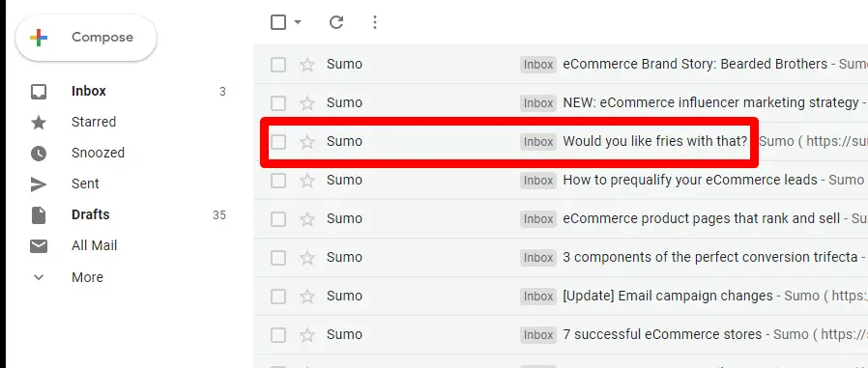868x368 pixels.
Task: Click Inbox label on 7 successful stores email
Action: pos(538,335)
